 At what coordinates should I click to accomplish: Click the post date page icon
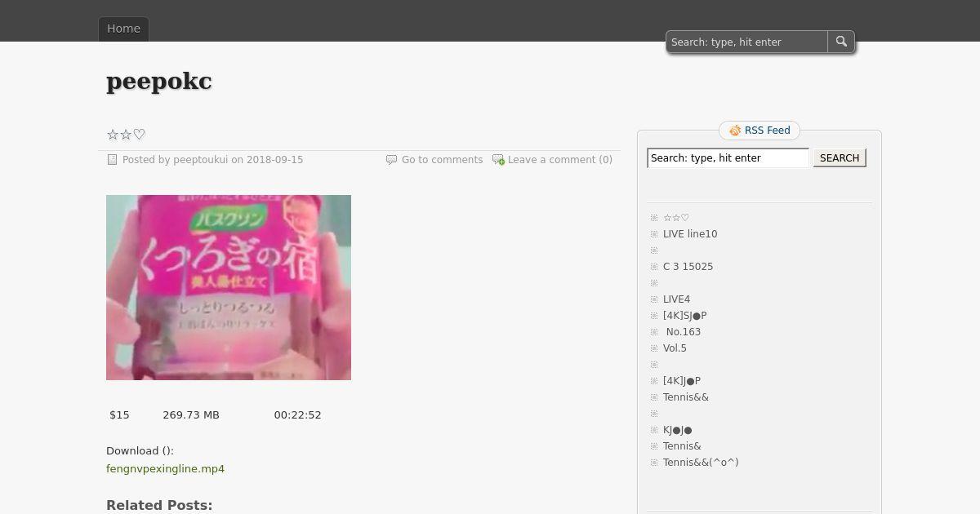click(113, 160)
